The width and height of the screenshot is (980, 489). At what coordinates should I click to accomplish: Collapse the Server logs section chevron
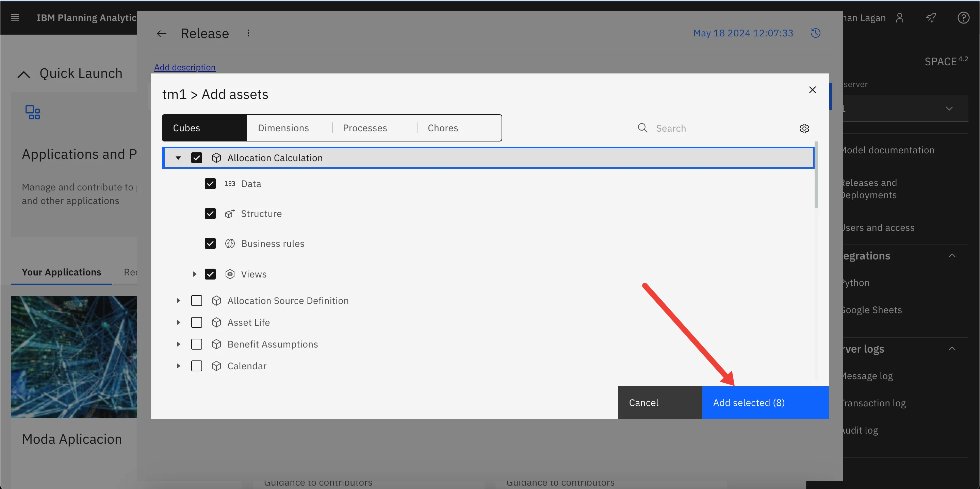952,349
